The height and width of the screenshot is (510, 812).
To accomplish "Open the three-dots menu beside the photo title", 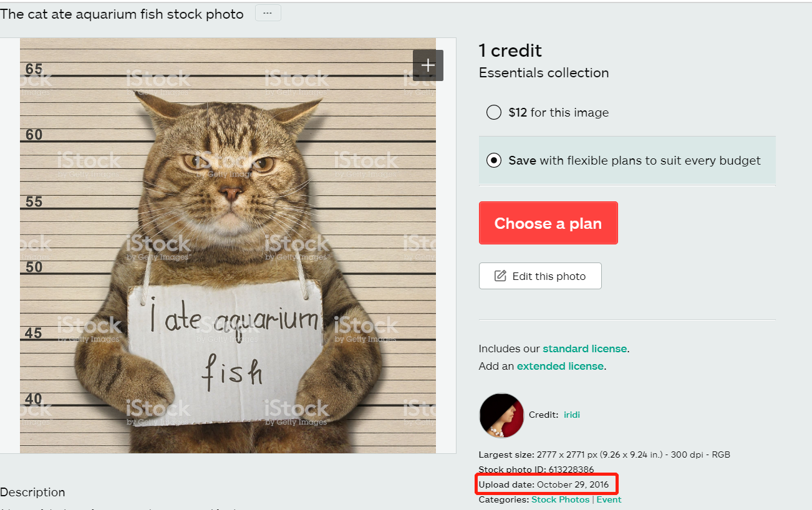I will 268,13.
